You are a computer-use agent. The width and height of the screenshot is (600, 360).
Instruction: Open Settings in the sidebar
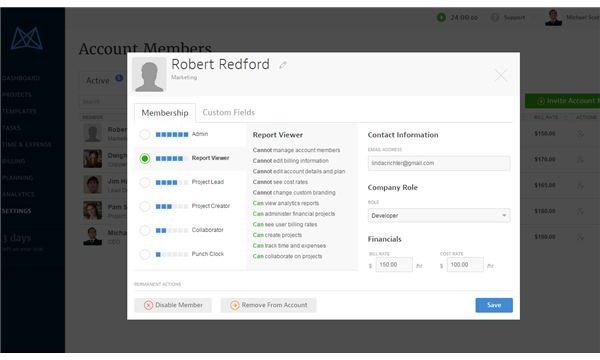click(16, 211)
